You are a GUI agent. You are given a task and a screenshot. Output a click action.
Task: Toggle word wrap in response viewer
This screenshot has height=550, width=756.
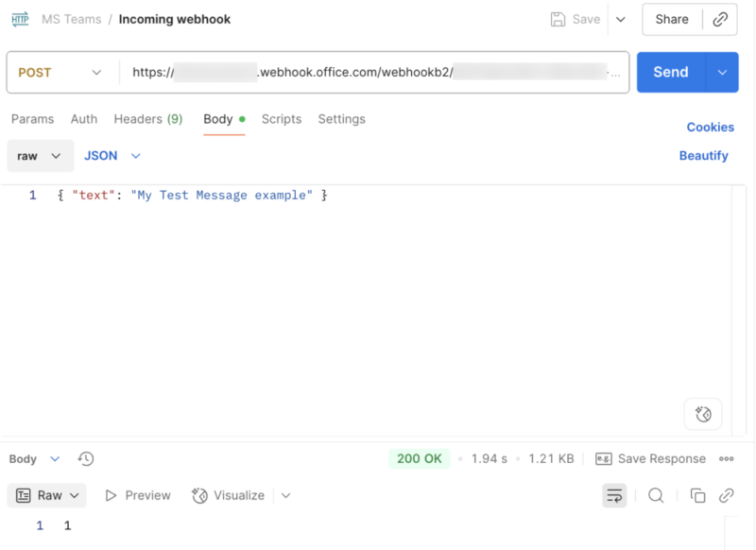[x=614, y=495]
